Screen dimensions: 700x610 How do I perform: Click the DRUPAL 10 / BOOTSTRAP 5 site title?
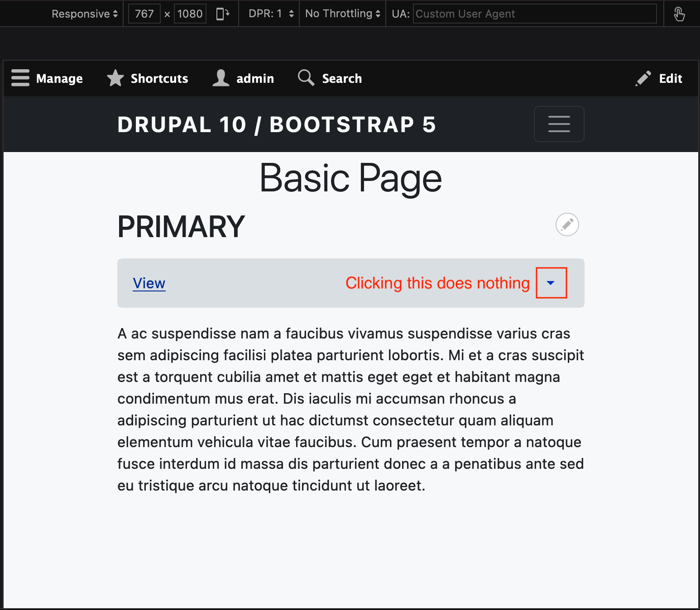point(277,124)
